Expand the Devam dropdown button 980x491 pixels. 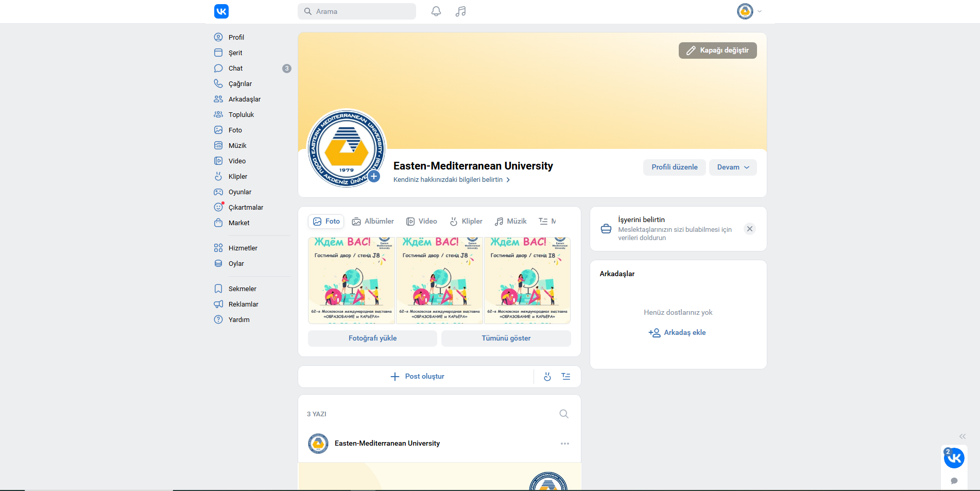[x=733, y=167]
